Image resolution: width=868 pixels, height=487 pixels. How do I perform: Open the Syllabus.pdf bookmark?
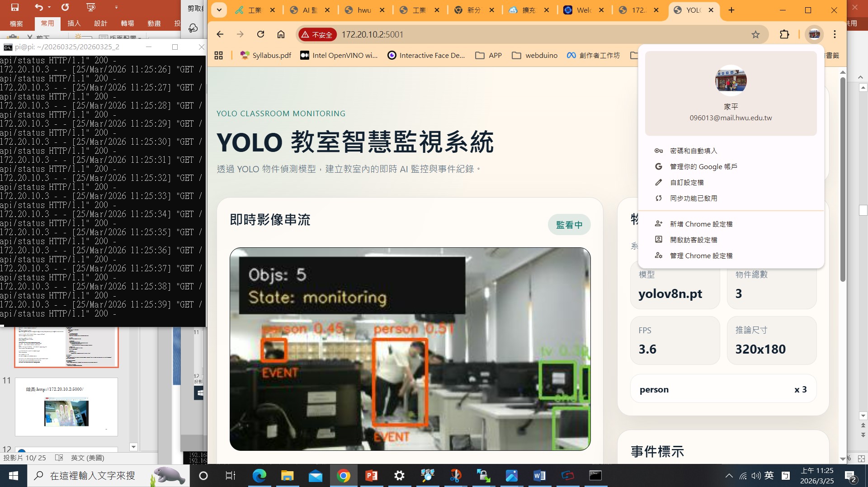click(x=266, y=55)
